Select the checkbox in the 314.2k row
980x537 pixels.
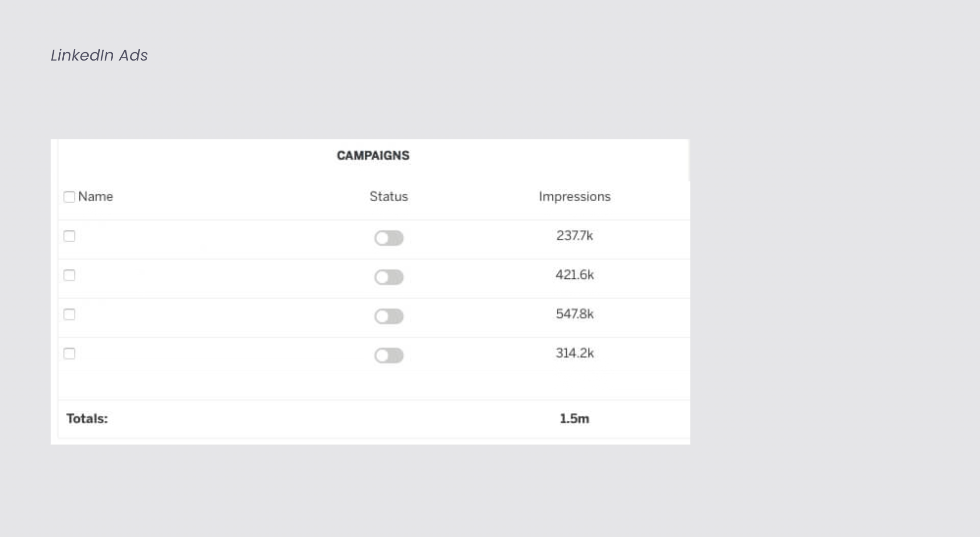69,354
